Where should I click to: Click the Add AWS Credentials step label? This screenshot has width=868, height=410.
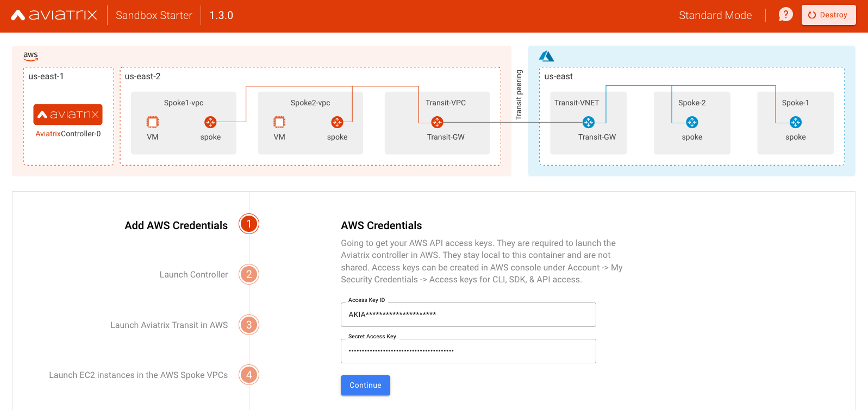pos(176,225)
